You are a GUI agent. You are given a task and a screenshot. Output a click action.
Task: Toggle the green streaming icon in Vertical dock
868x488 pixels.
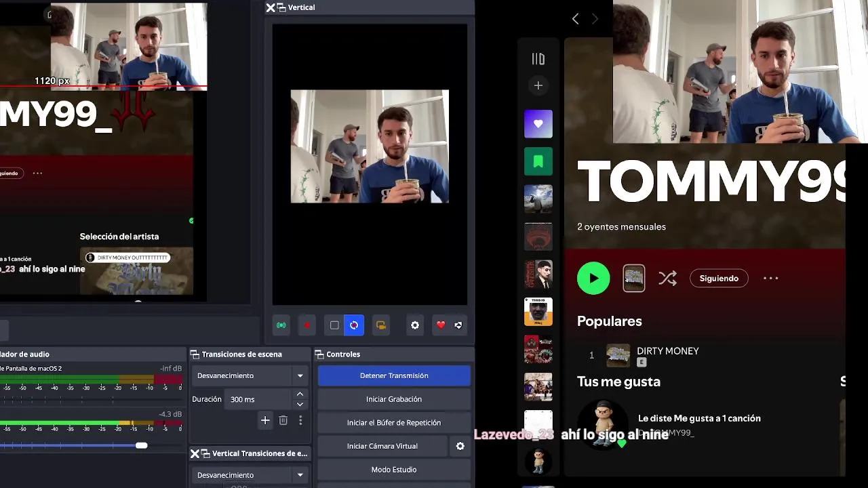coord(281,325)
